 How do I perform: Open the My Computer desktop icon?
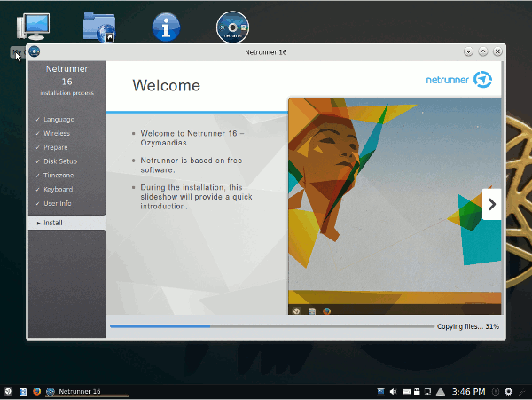33,27
